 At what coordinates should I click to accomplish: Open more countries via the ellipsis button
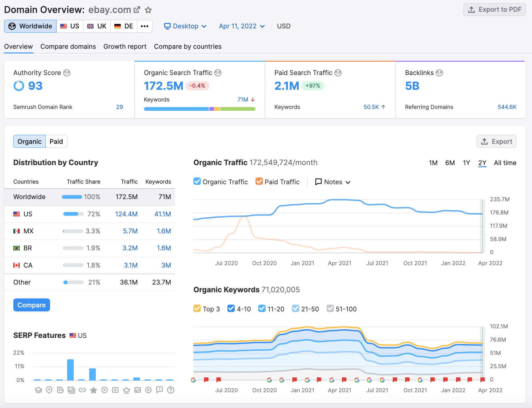pos(145,26)
